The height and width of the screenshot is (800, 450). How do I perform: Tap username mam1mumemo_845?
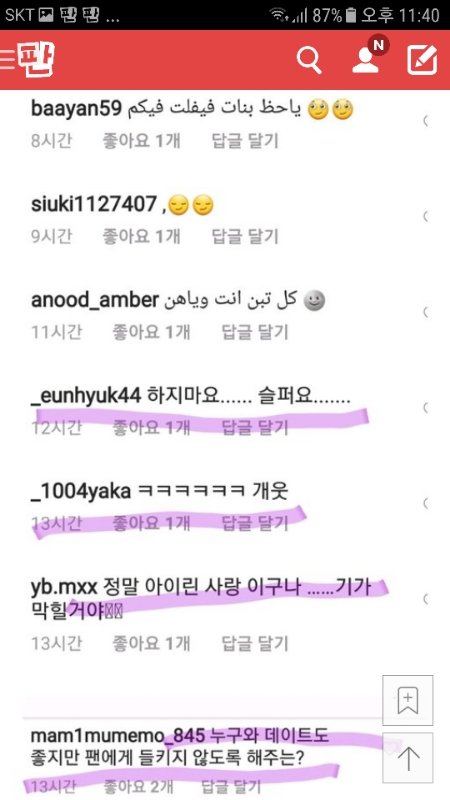pyautogui.click(x=117, y=736)
